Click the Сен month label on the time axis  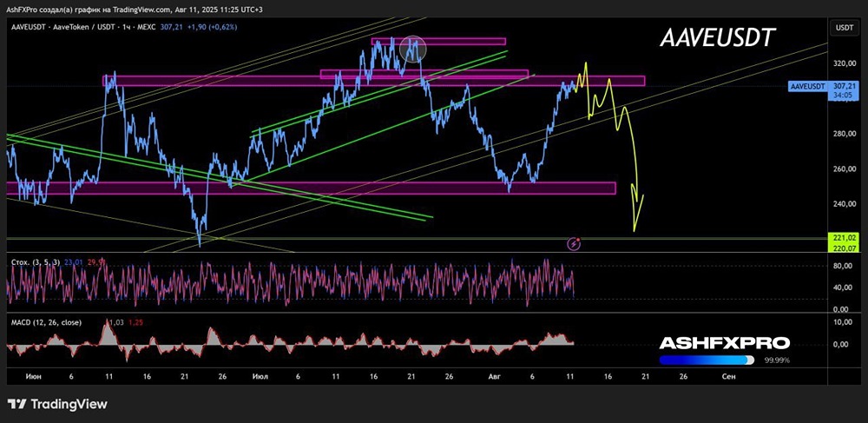729,376
